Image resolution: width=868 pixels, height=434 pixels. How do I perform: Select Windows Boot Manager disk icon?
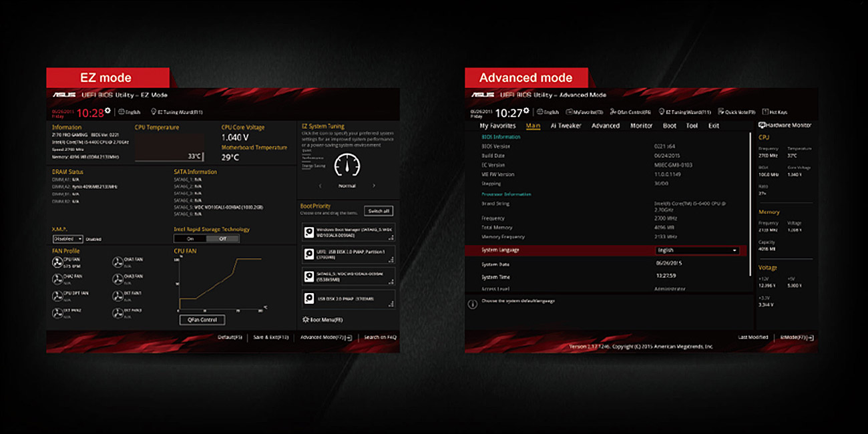[x=309, y=232]
